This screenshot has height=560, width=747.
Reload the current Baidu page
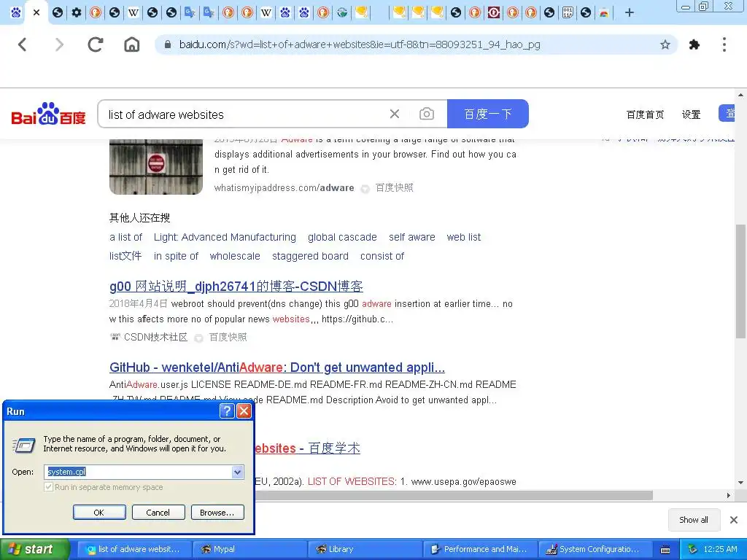[96, 44]
